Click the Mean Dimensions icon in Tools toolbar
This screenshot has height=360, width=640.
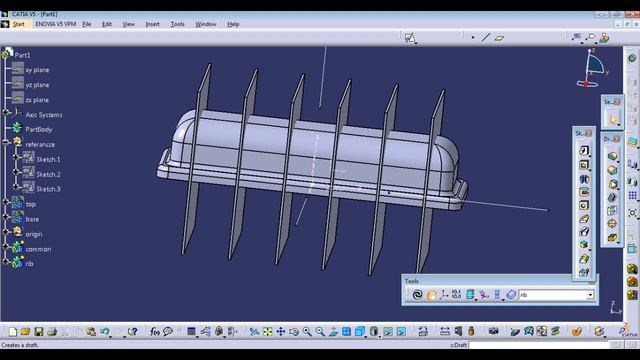(457, 295)
